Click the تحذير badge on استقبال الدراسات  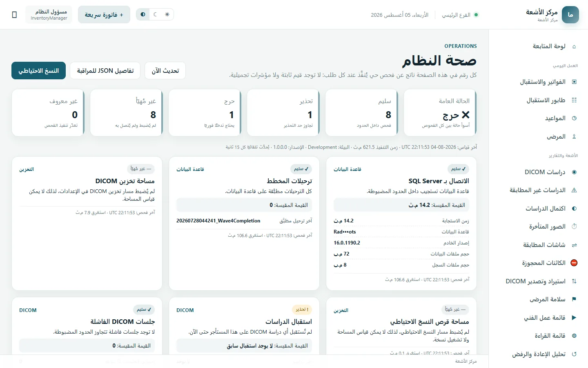coord(302,310)
